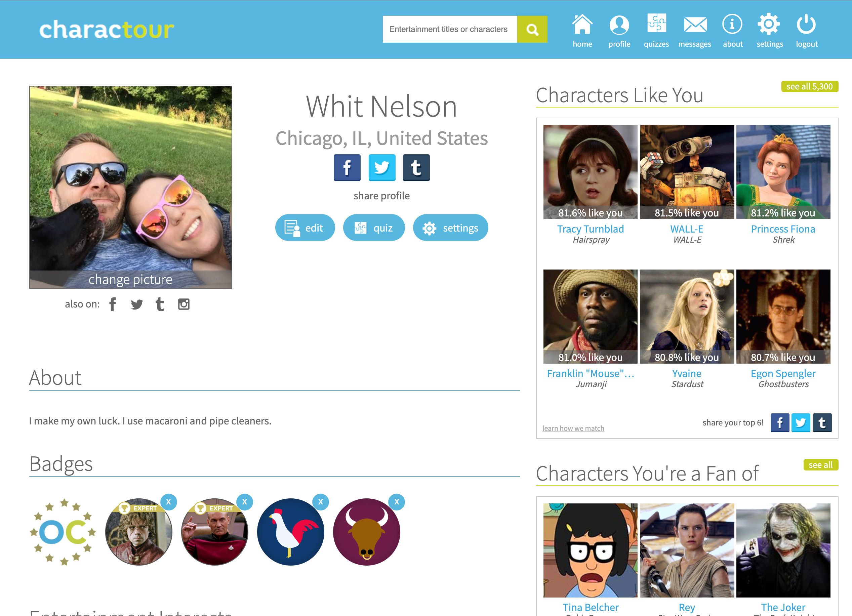Share profile on Tumblr
The height and width of the screenshot is (616, 852).
point(416,168)
